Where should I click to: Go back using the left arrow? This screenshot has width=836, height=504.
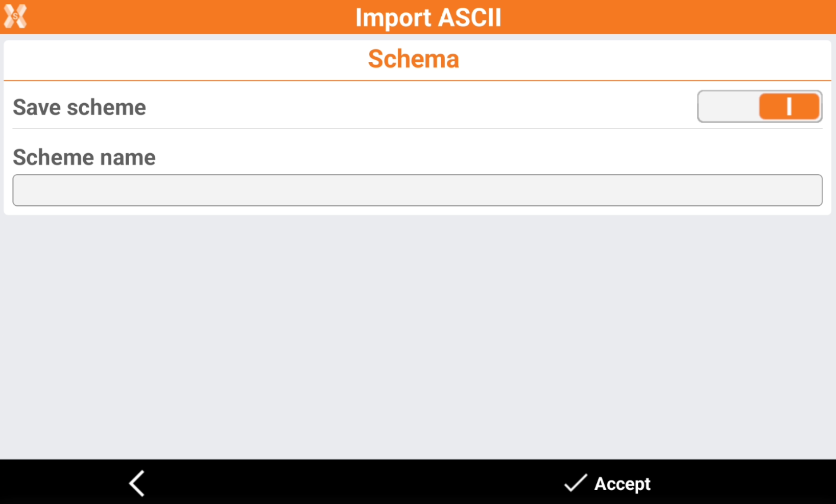[x=137, y=483]
